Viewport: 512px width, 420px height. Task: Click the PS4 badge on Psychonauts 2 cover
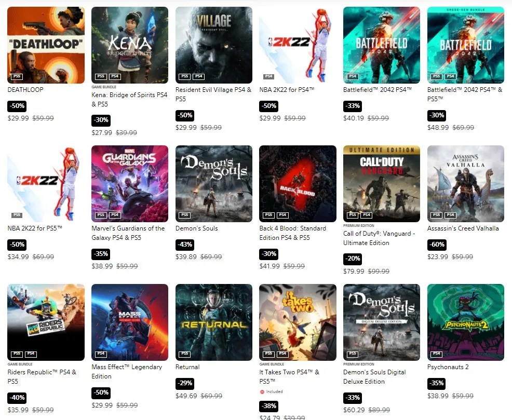point(437,354)
